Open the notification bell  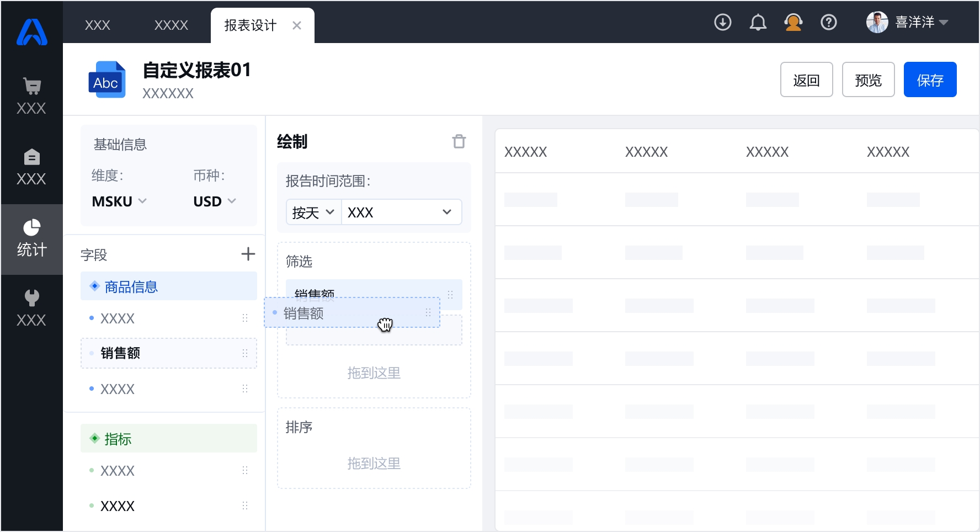point(758,23)
